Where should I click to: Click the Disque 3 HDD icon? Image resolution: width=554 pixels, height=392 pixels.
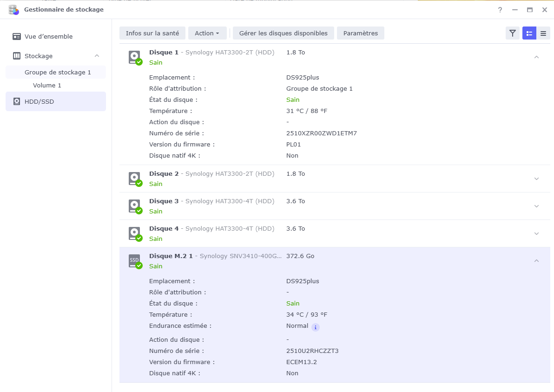pos(135,206)
